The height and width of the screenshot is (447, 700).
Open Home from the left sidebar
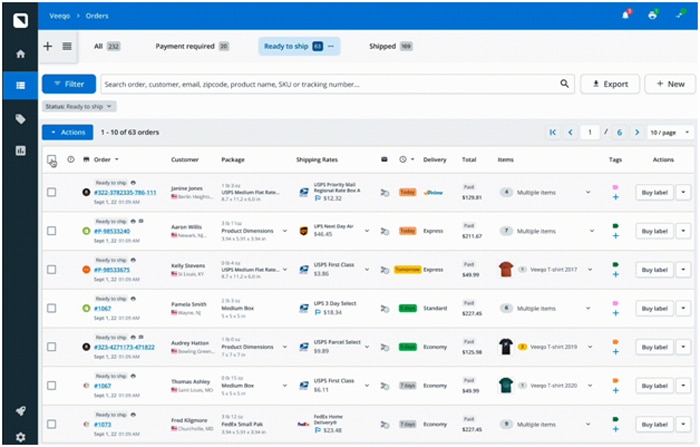coord(20,53)
